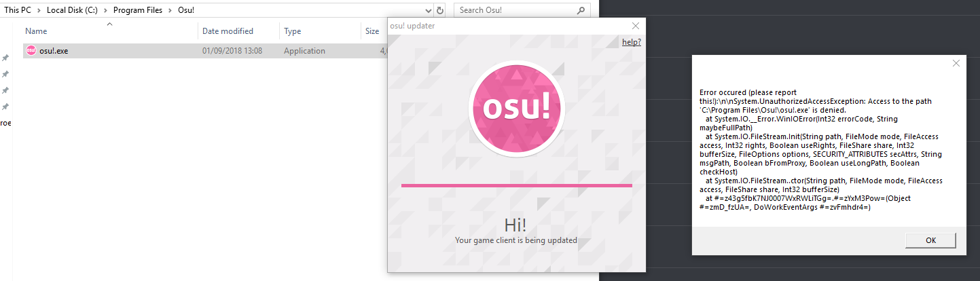The image size is (980, 281).
Task: Sort files by Size column
Action: [374, 31]
